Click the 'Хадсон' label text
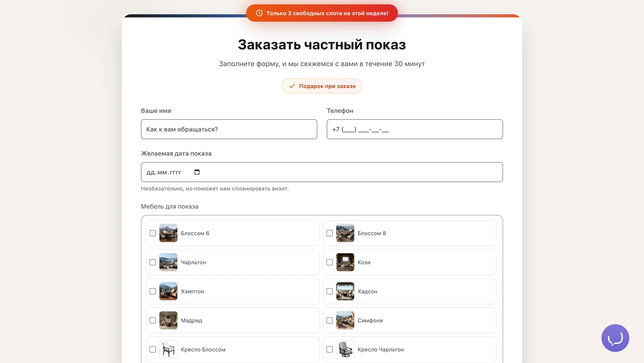 [x=367, y=291]
